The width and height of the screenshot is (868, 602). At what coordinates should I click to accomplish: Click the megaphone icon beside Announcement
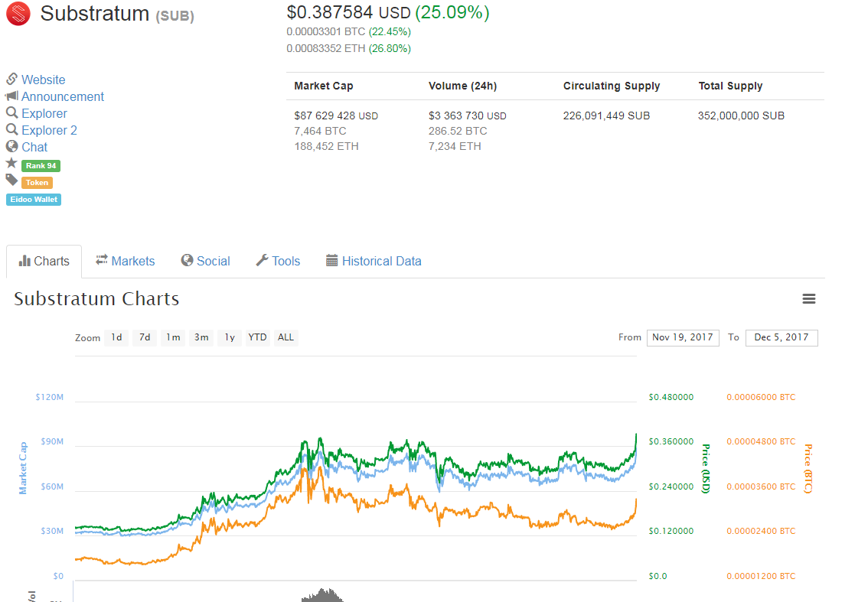[12, 96]
